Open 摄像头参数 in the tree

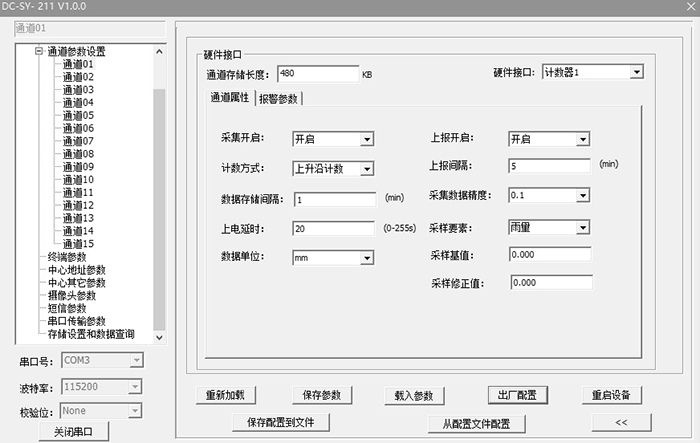(x=73, y=296)
